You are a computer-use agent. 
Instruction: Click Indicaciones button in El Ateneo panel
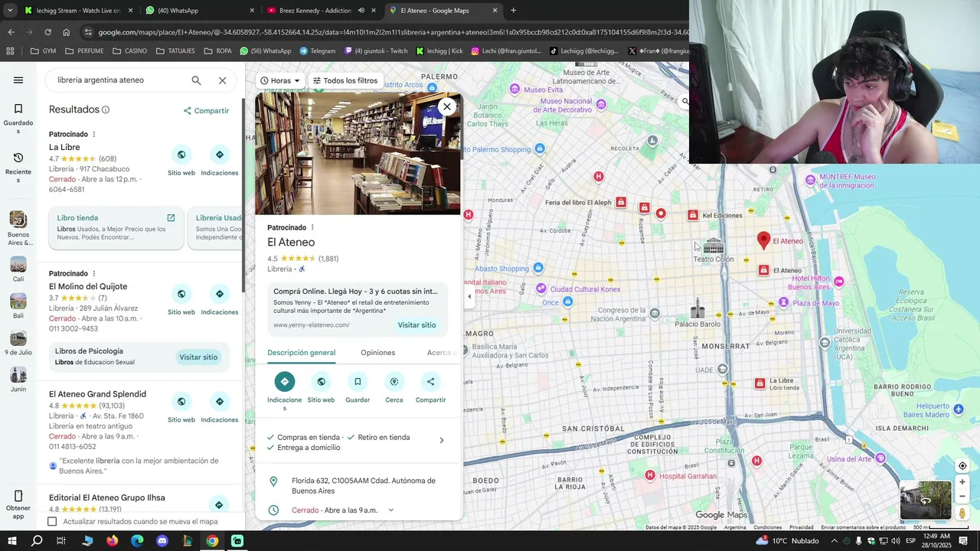285,381
